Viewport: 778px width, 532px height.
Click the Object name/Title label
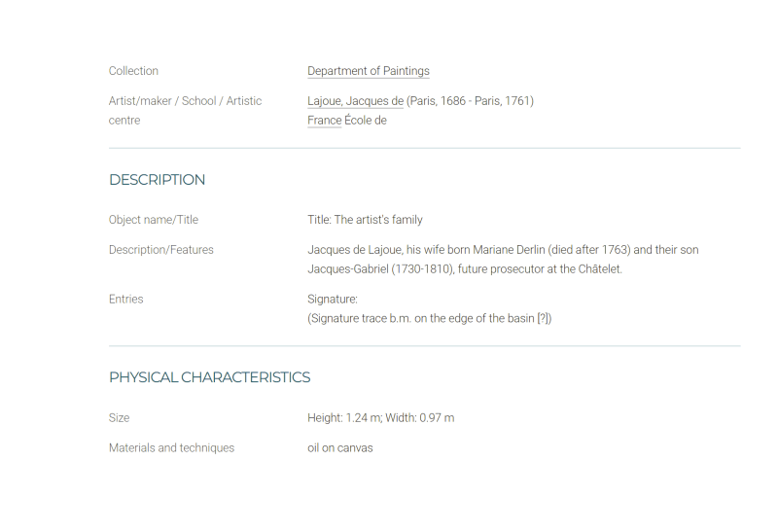(x=154, y=220)
